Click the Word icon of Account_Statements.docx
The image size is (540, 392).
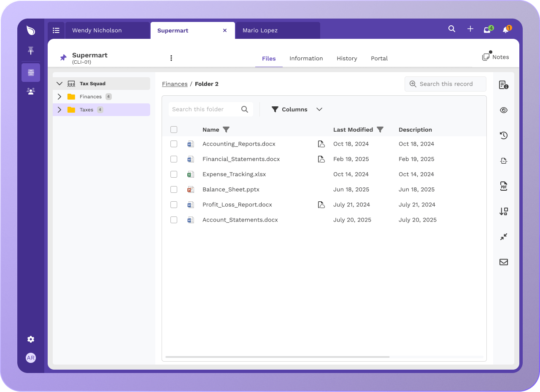coord(191,220)
